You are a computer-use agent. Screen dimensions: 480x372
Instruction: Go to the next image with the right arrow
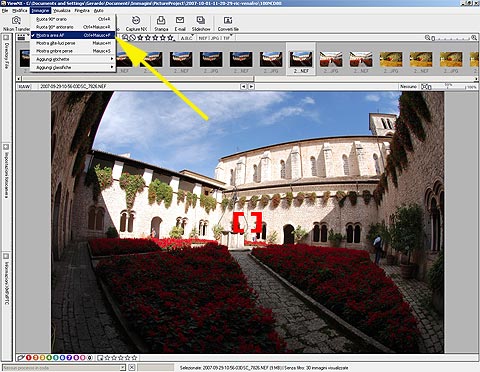251,86
